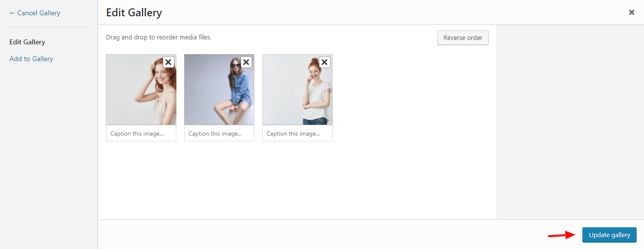This screenshot has height=249, width=644.
Task: Click the Update gallery button
Action: coord(609,235)
